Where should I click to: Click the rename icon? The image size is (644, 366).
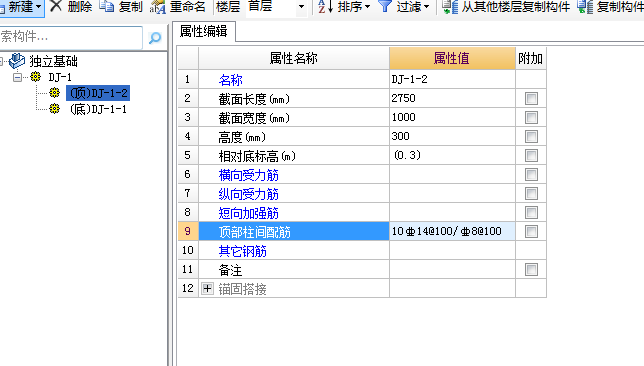[157, 7]
